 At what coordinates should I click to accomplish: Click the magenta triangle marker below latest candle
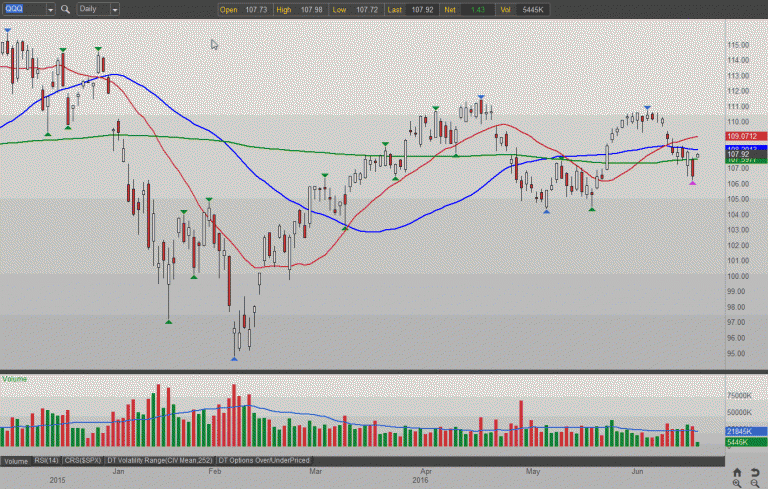[693, 183]
